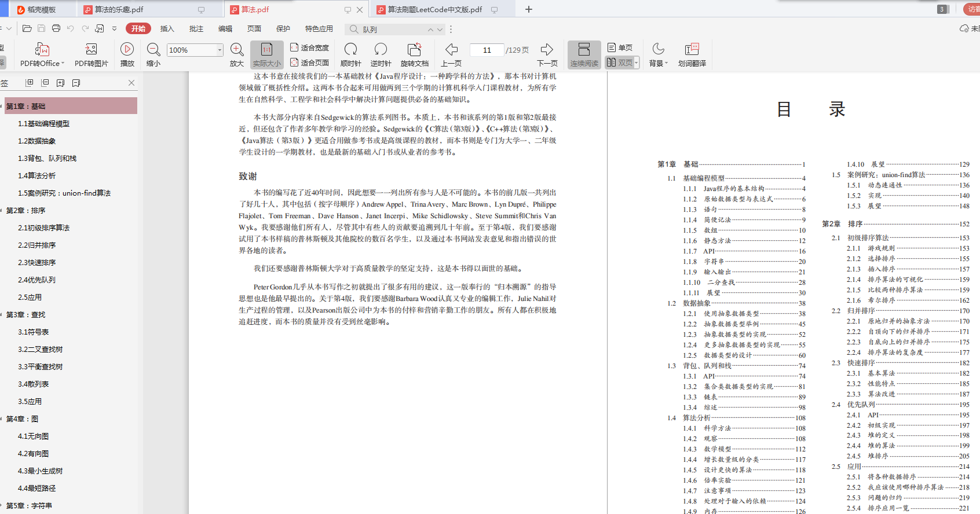This screenshot has height=514, width=980.
Task: Click the PDF转Office converter icon
Action: point(42,49)
